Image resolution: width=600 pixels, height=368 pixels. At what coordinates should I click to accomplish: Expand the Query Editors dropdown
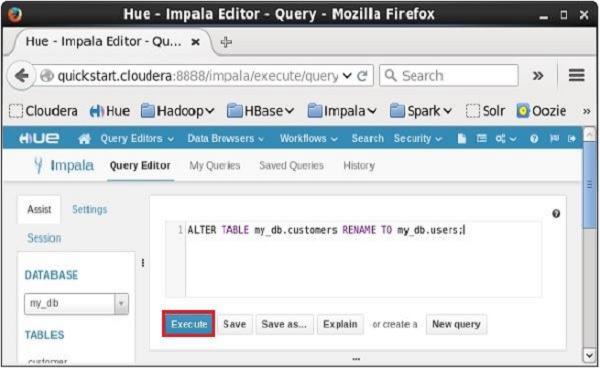[137, 138]
